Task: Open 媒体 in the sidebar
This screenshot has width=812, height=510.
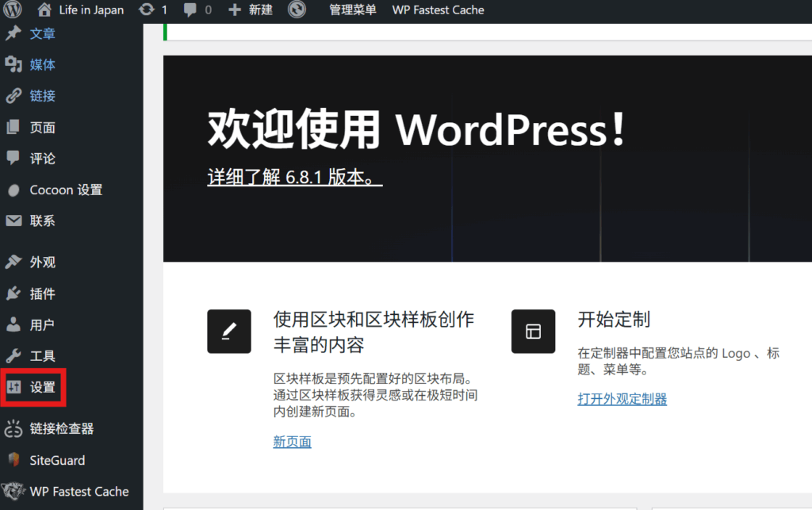Action: click(x=43, y=65)
